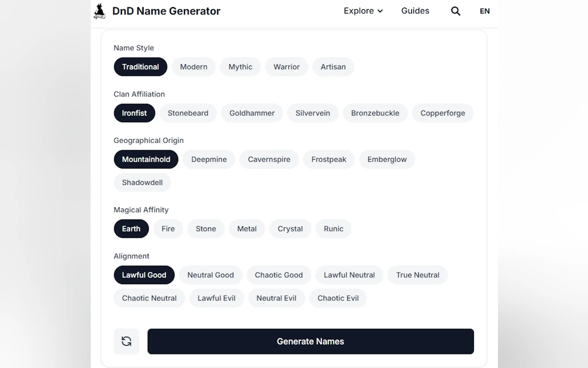This screenshot has height=368, width=588.
Task: Pick the Goldhammer clan affiliation
Action: tap(252, 113)
